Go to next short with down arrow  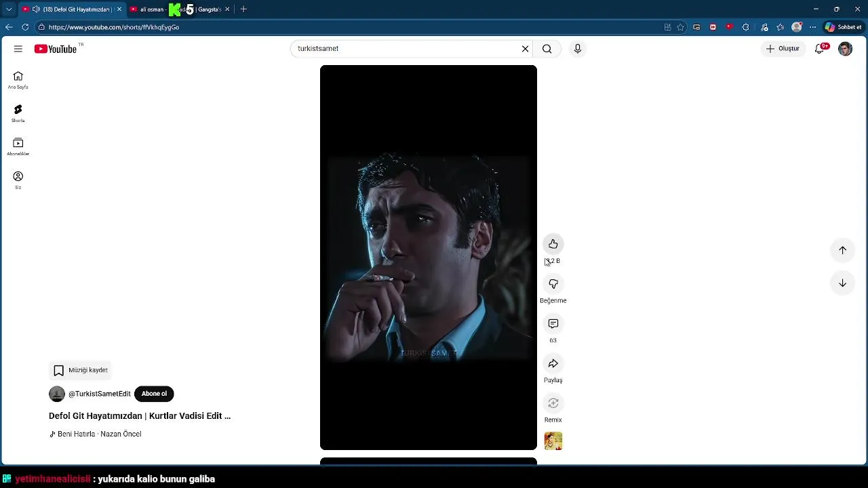(x=842, y=283)
